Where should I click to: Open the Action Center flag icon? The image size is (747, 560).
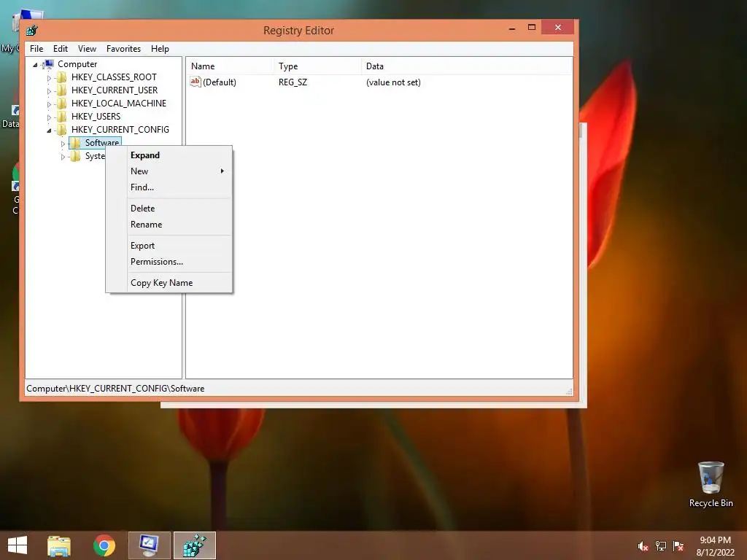tap(678, 546)
